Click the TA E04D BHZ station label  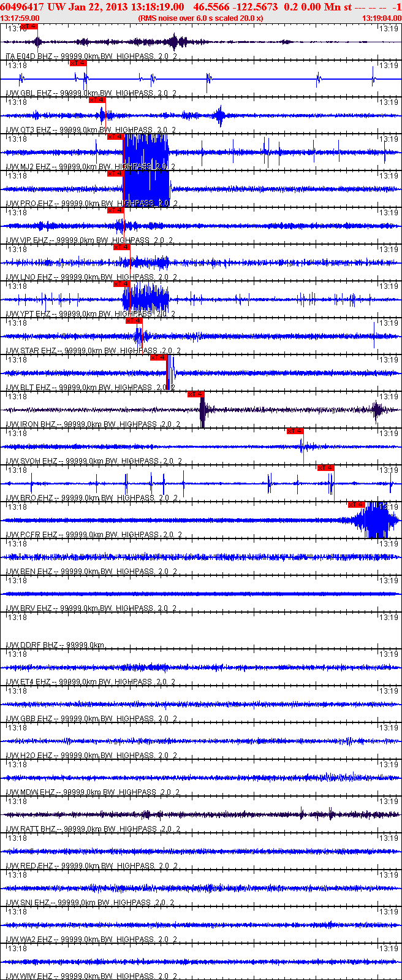tap(91, 56)
